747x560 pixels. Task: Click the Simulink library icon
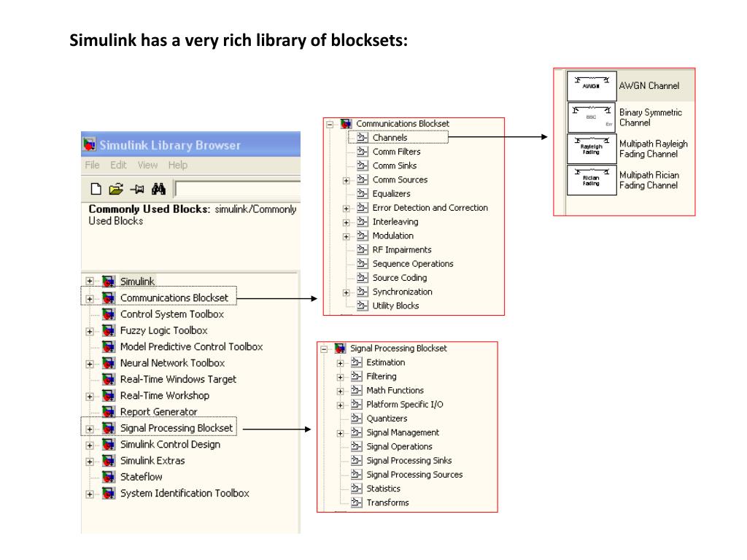click(x=109, y=281)
